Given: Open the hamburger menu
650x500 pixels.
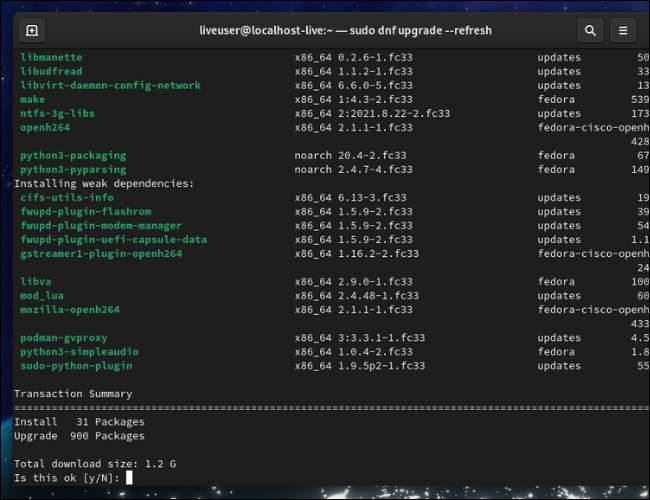Looking at the screenshot, I should click(623, 30).
